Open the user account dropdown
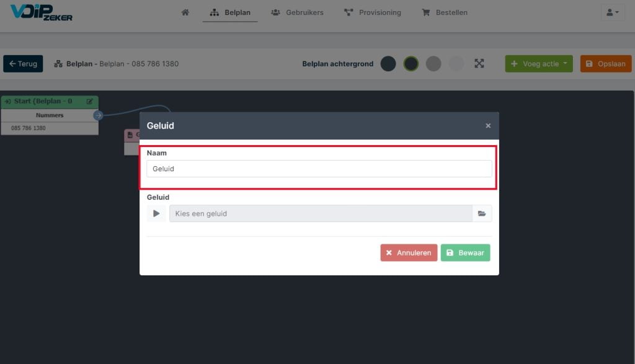635x364 pixels. [612, 12]
